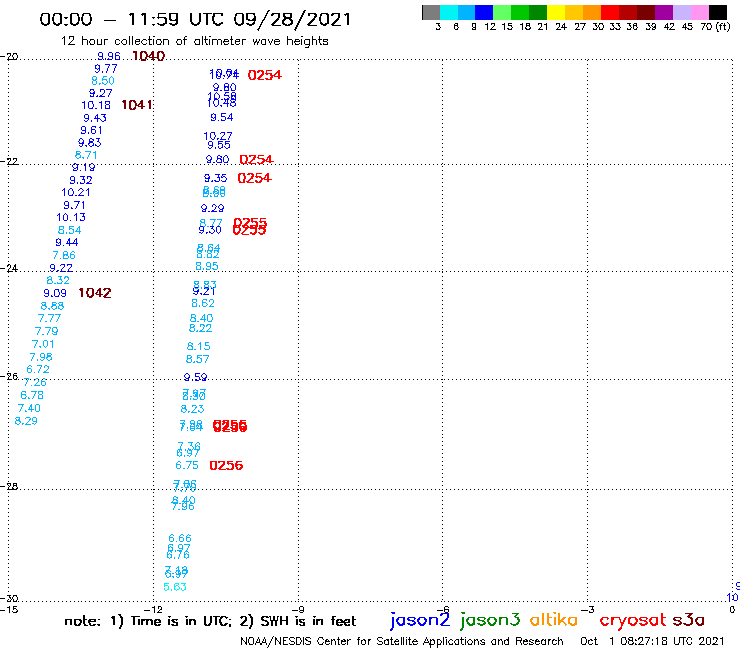Click the pure blue legend swatch

click(x=484, y=12)
